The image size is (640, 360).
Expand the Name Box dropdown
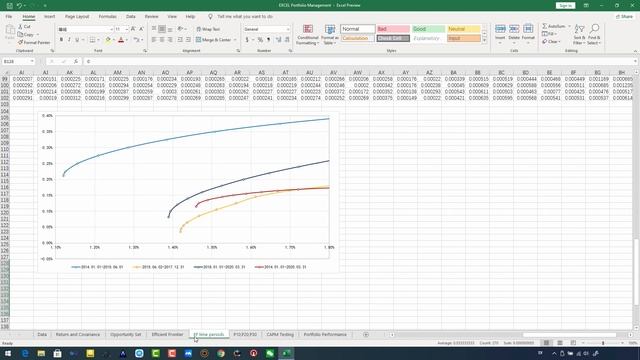point(32,62)
